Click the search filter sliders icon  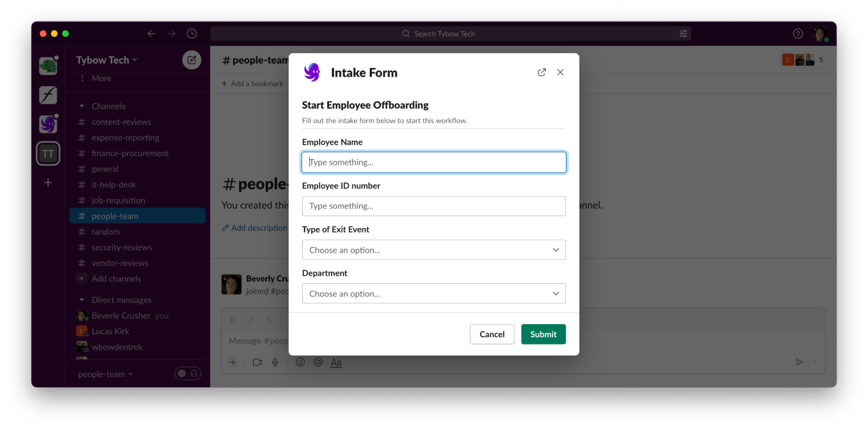click(x=683, y=33)
